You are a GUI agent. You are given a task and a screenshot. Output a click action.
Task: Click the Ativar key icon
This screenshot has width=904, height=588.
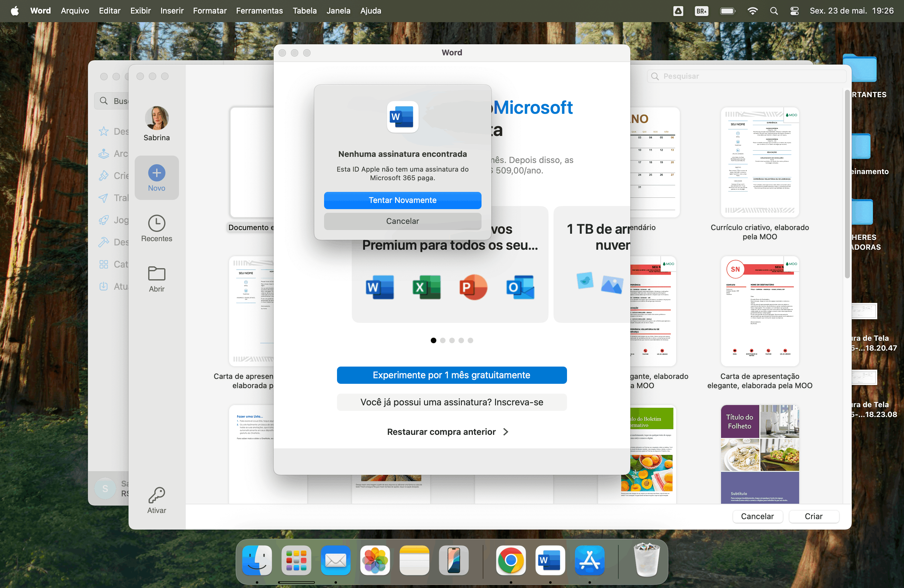point(157,495)
